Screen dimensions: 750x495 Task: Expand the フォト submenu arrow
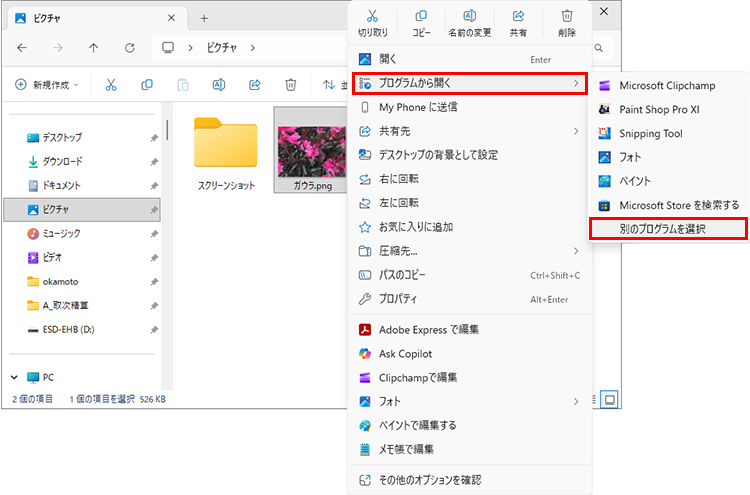pos(576,401)
